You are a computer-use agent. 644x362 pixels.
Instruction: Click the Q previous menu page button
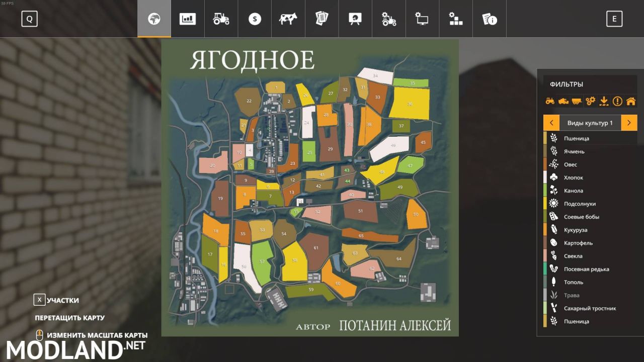click(29, 19)
